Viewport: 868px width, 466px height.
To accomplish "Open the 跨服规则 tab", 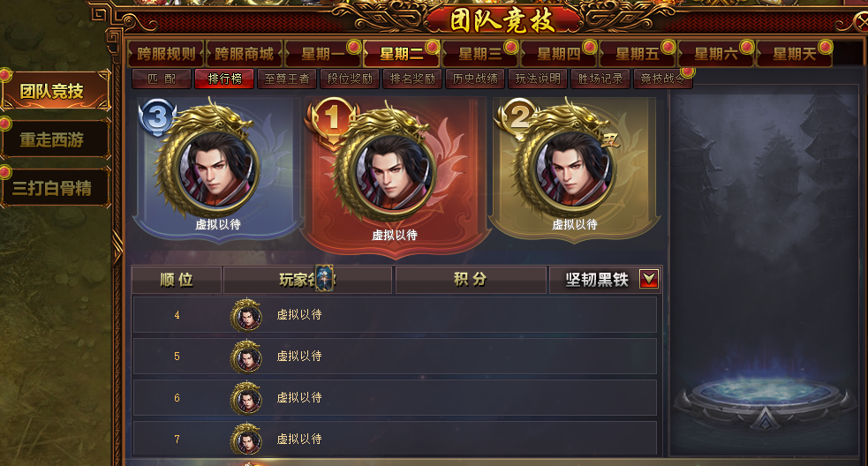I will point(166,54).
